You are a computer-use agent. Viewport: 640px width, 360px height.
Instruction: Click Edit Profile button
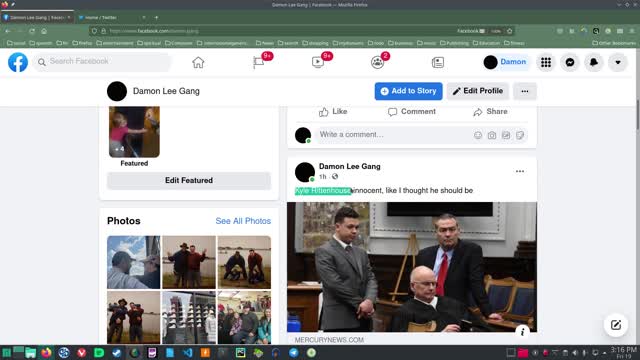tap(478, 91)
